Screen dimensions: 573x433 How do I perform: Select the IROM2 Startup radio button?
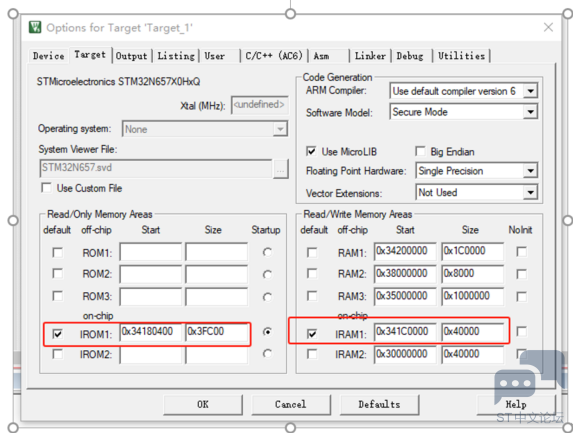click(x=267, y=354)
